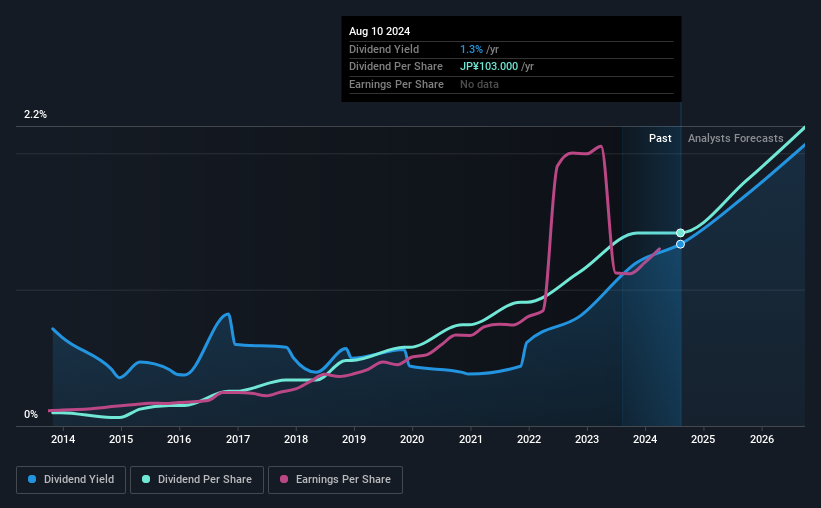Click the Past section label
This screenshot has width=821, height=508.
coord(660,138)
